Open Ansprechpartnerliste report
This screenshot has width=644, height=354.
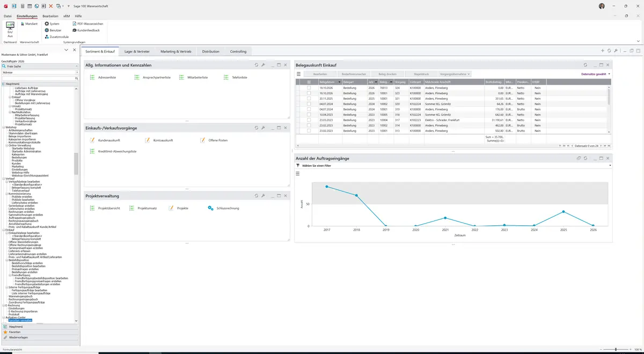(152, 78)
